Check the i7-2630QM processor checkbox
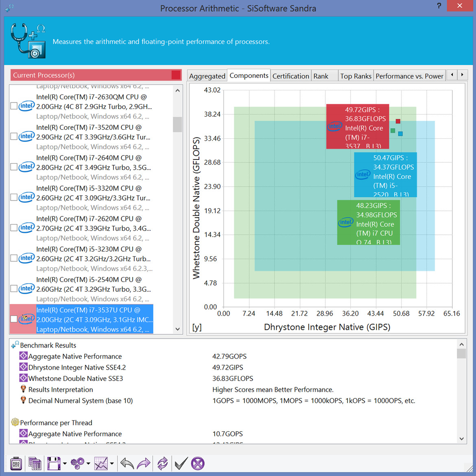 [x=14, y=106]
